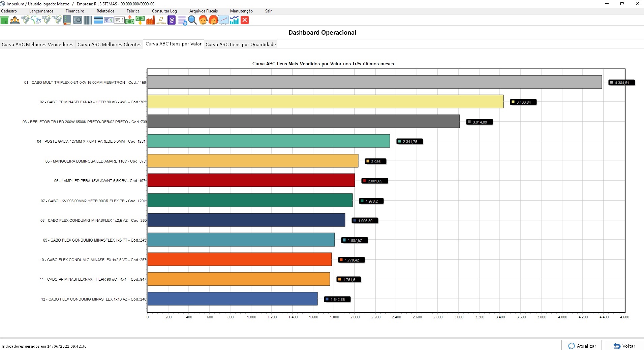
Task: Open the blue credit card icon
Action: 98,20
